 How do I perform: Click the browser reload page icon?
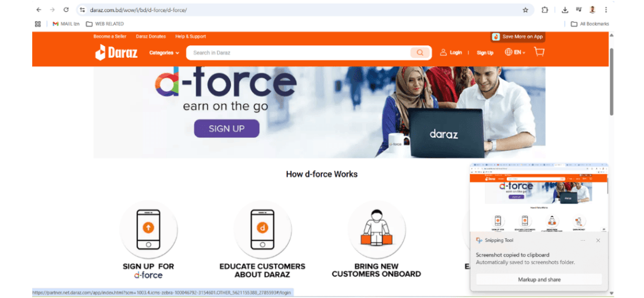(x=65, y=10)
